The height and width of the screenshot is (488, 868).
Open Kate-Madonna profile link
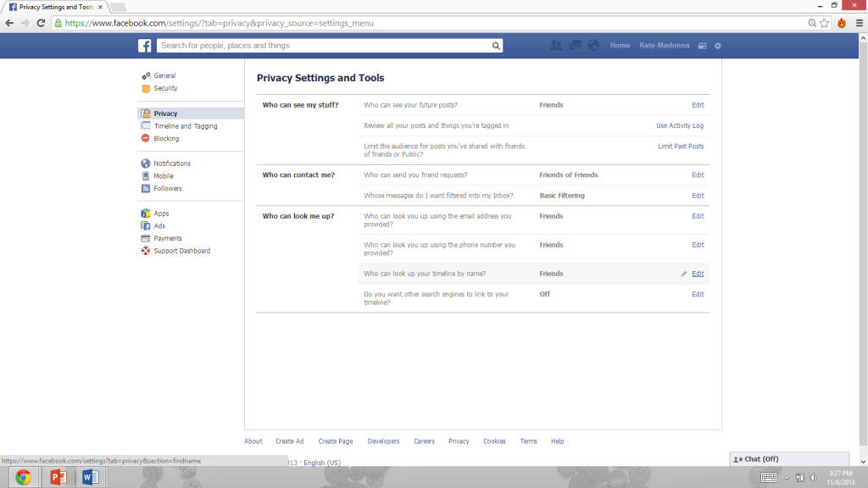click(664, 46)
